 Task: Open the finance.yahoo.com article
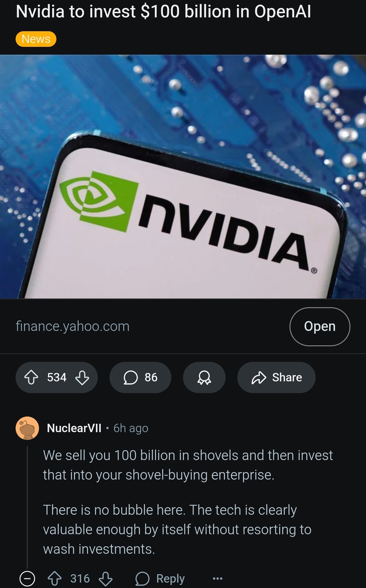pos(319,326)
